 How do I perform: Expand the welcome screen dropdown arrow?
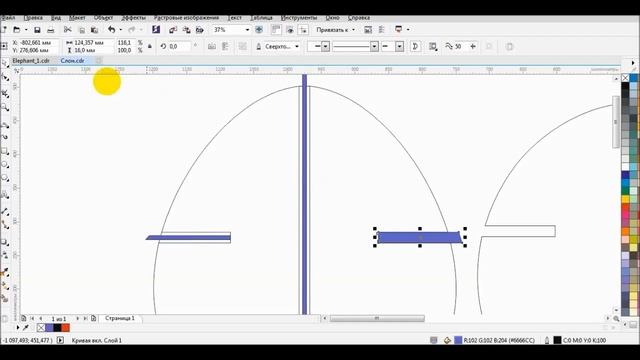point(408,30)
